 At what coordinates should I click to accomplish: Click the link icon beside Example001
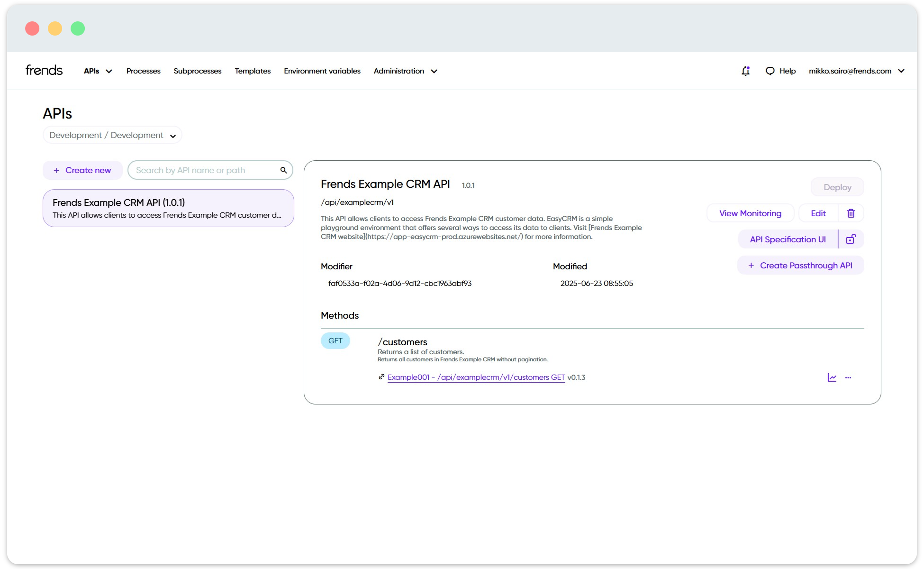coord(381,377)
